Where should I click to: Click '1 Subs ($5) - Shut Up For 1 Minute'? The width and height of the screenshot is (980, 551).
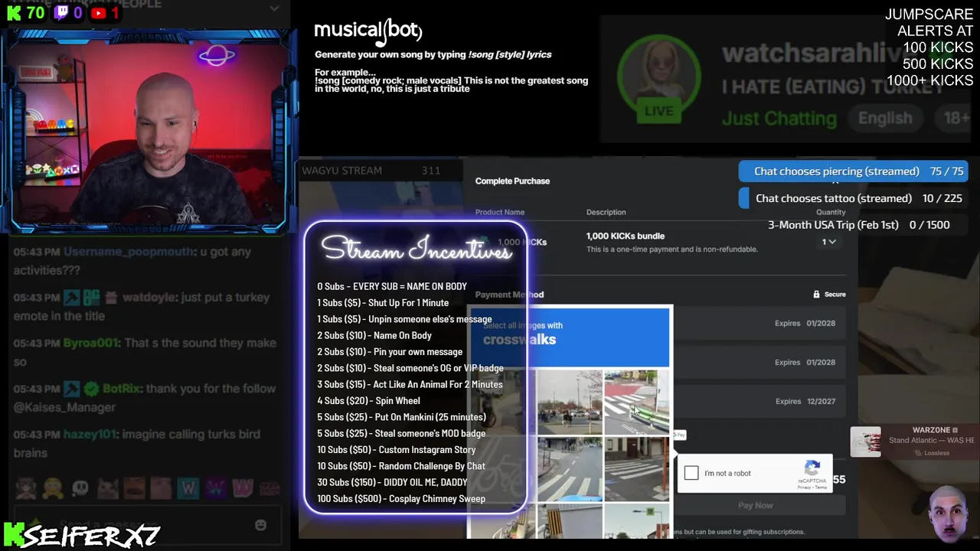383,303
